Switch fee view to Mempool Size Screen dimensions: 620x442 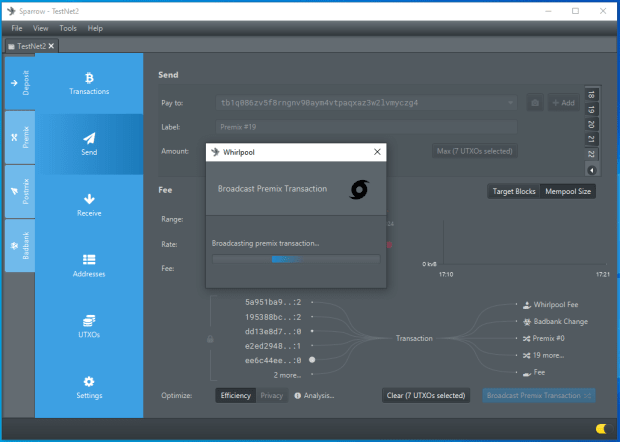click(568, 191)
